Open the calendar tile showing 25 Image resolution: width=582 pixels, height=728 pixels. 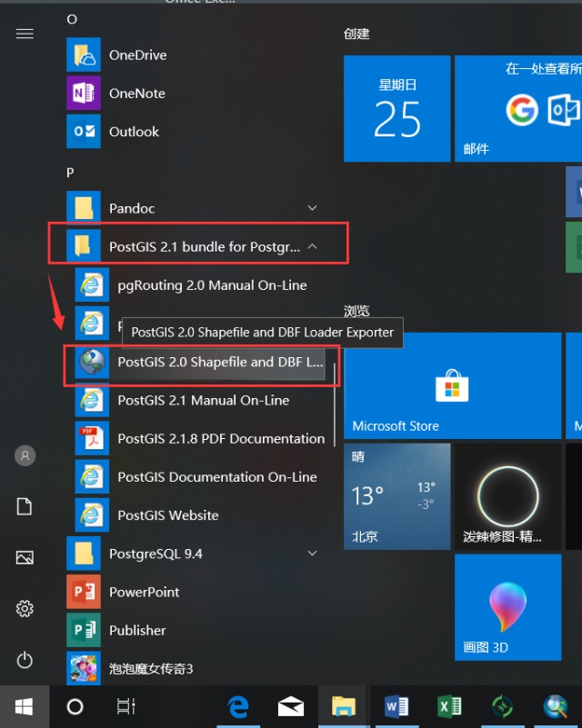click(397, 109)
